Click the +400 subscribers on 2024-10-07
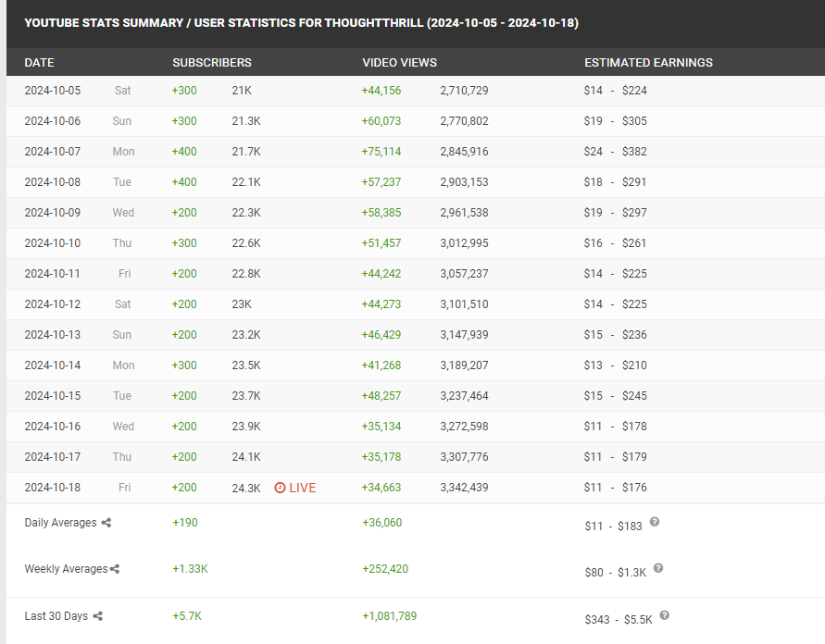 tap(184, 152)
